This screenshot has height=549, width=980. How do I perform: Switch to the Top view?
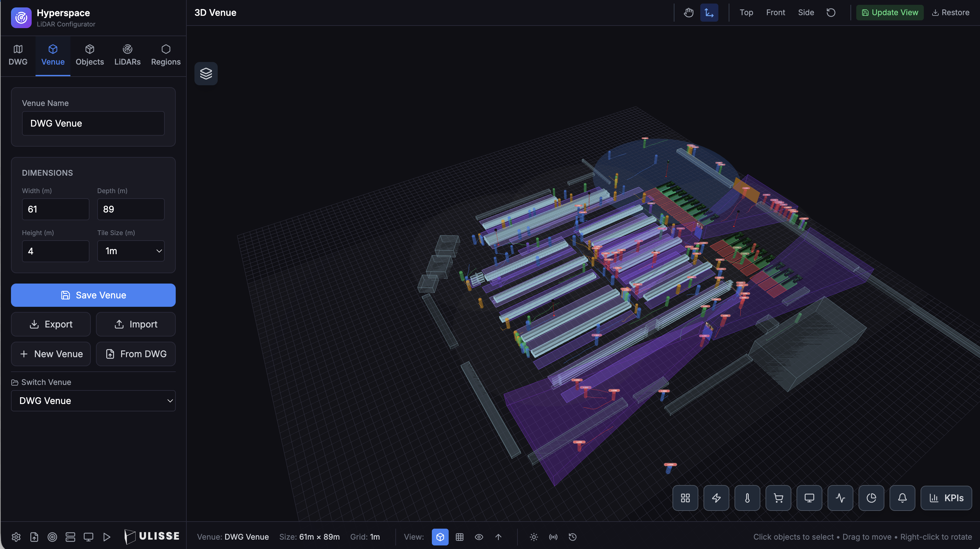click(x=746, y=13)
